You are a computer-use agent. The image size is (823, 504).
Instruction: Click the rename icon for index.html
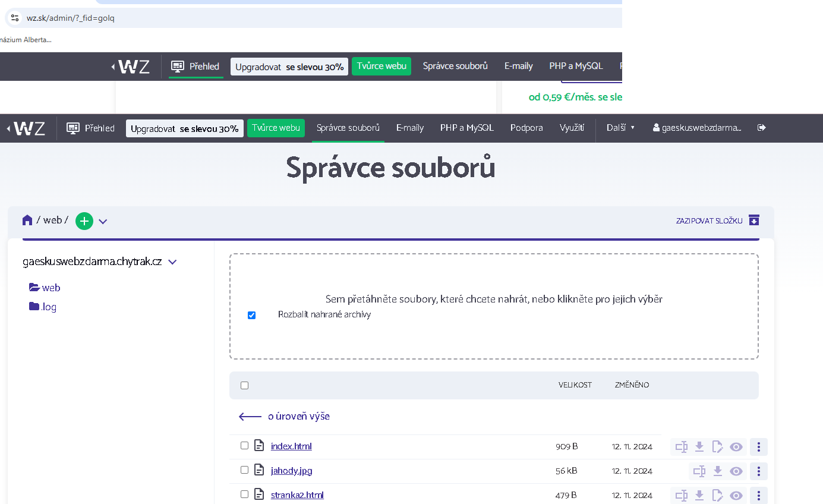pos(681,447)
